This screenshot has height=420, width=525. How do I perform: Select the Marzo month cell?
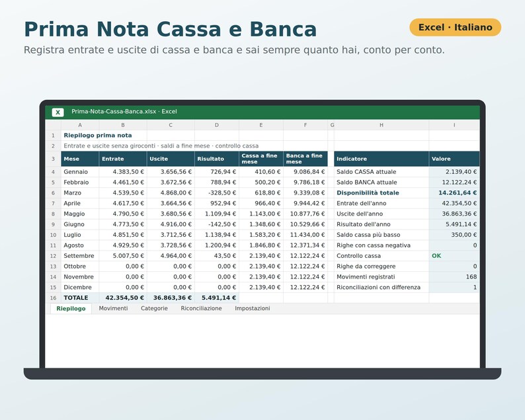80,193
